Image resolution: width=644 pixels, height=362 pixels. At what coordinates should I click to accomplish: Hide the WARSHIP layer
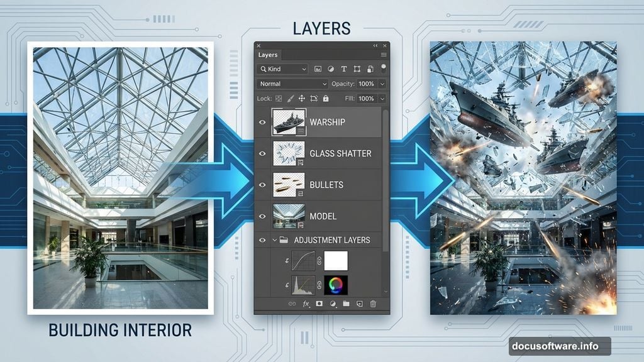coord(263,122)
